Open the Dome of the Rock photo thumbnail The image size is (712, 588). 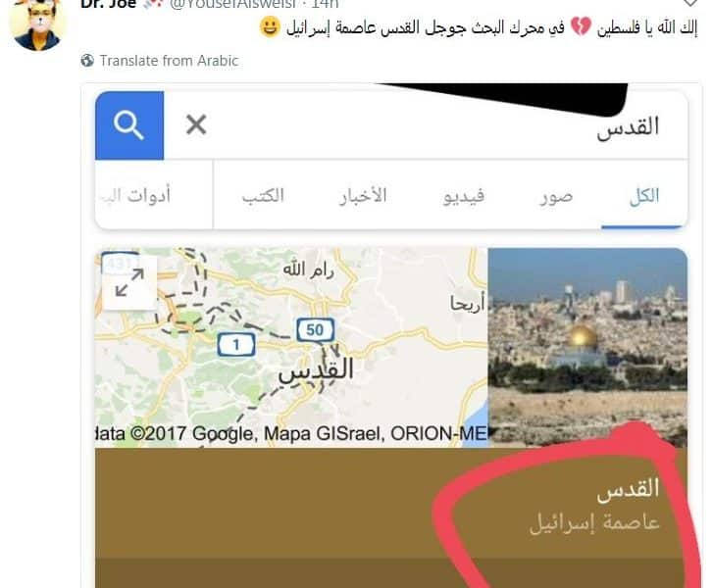click(587, 348)
